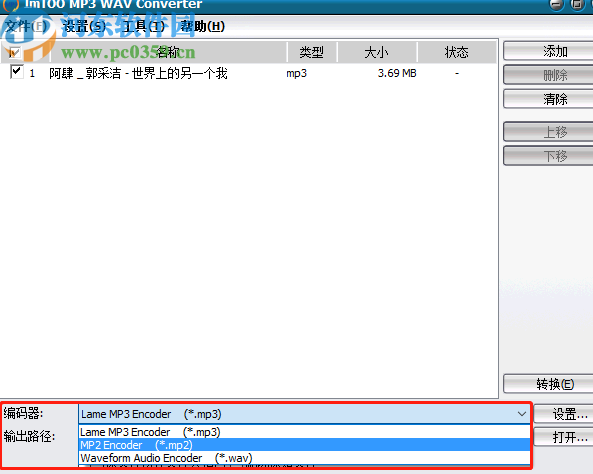Click the 清除 clear button

coord(548,99)
